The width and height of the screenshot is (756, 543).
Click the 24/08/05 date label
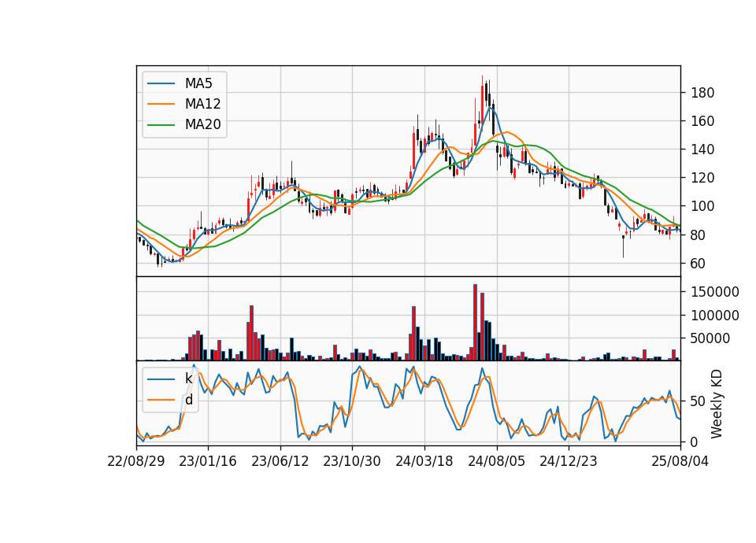pyautogui.click(x=497, y=461)
